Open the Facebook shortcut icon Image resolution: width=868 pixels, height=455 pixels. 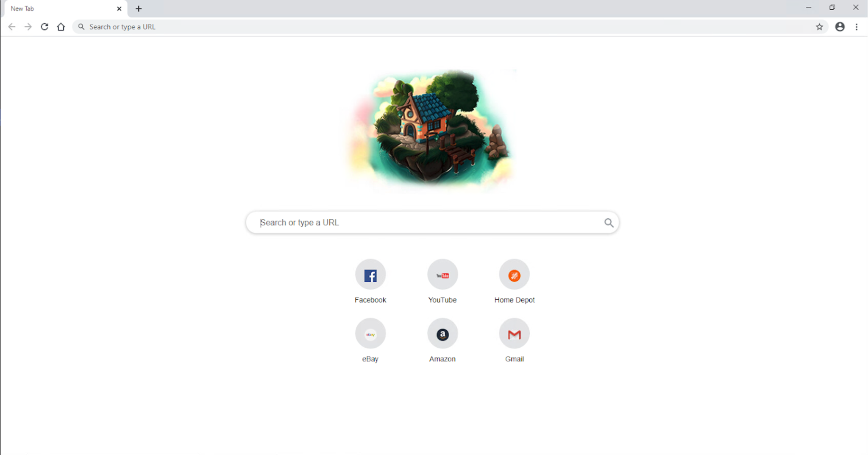(x=370, y=275)
